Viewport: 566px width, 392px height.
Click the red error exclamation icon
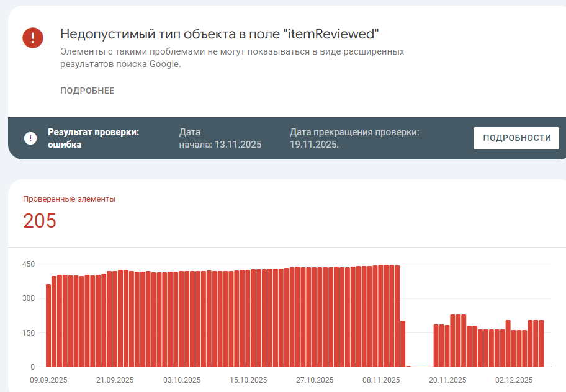33,37
